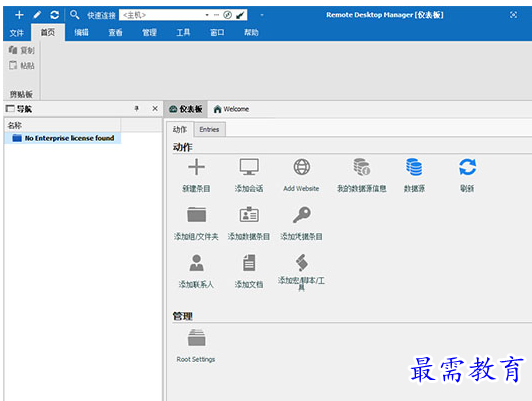Image resolution: width=532 pixels, height=401 pixels.
Task: Open the 查看 ribbon tab
Action: pyautogui.click(x=115, y=33)
